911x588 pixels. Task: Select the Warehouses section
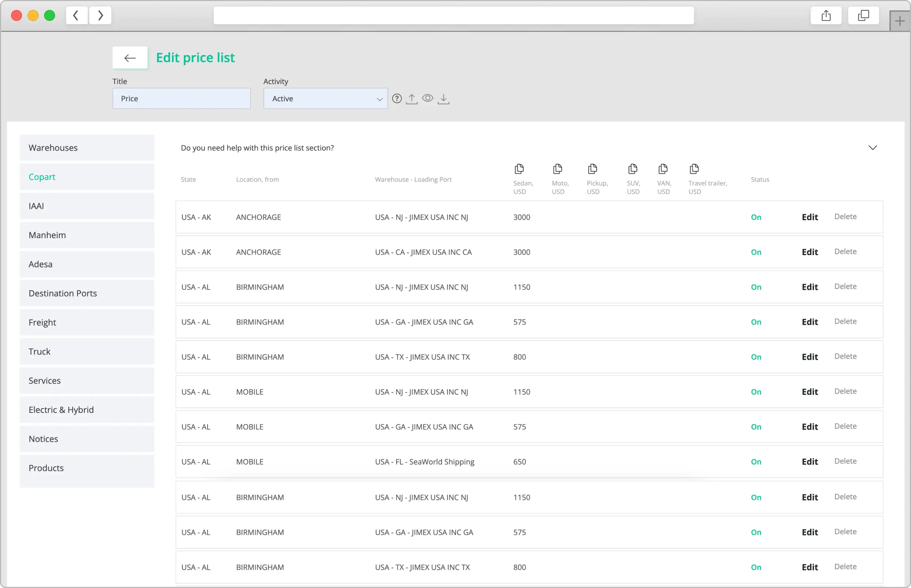click(87, 148)
